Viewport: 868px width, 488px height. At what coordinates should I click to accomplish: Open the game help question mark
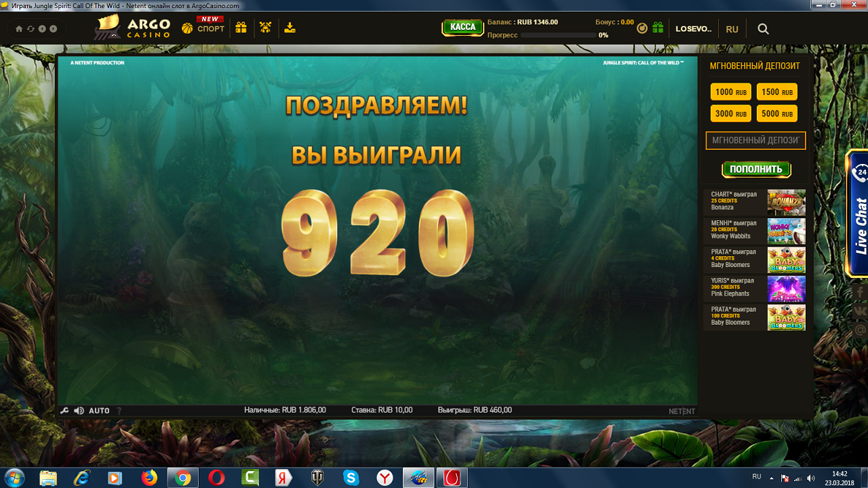(119, 411)
